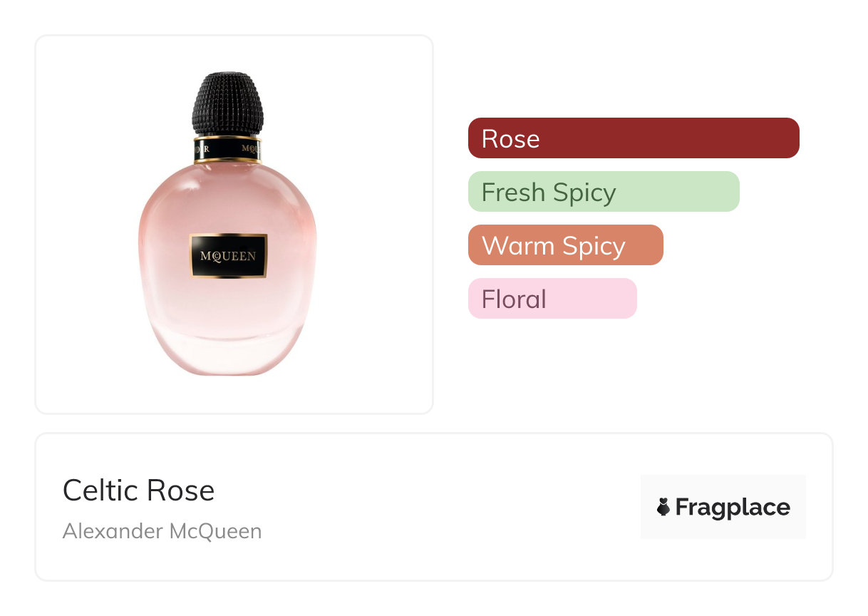Click the black studded bottle cap

coord(228,103)
